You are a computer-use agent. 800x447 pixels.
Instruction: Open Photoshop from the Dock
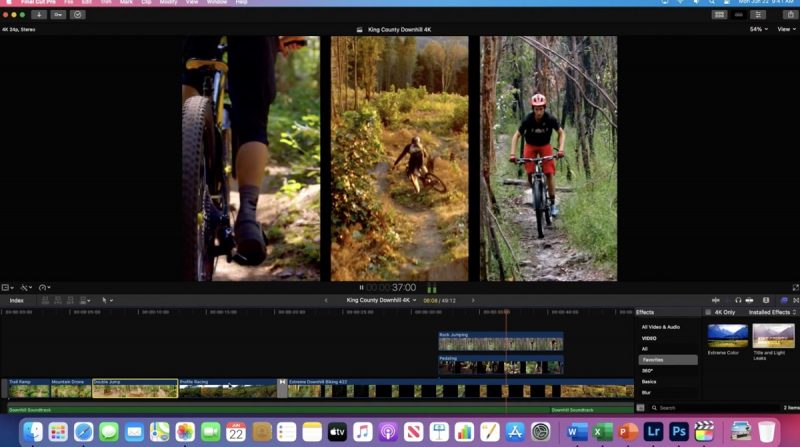679,431
